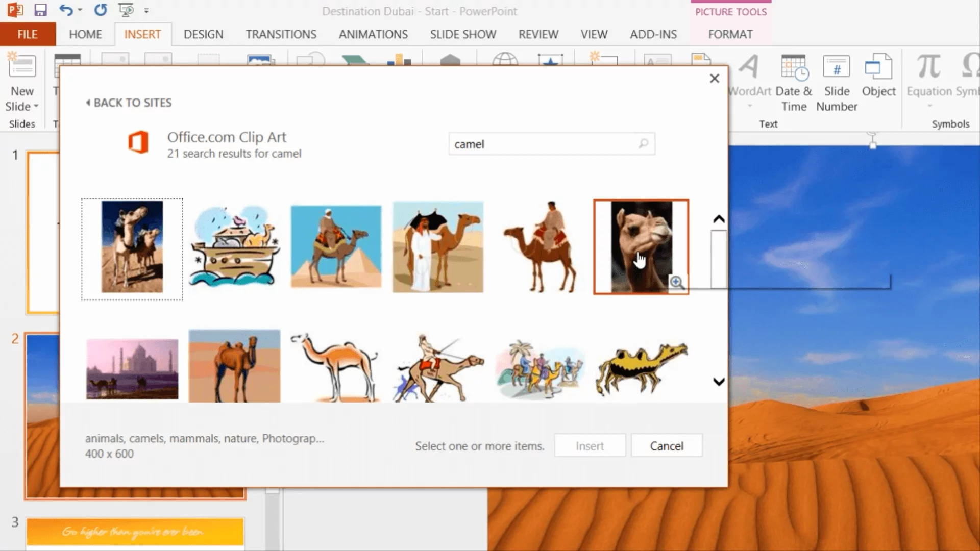
Task: Switch to the DESIGN ribbon tab
Action: click(x=203, y=34)
